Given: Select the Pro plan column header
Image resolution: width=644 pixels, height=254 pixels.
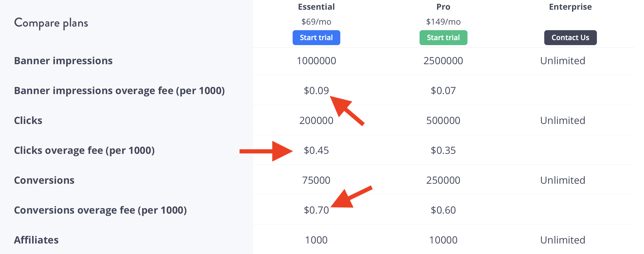Looking at the screenshot, I should (x=443, y=7).
